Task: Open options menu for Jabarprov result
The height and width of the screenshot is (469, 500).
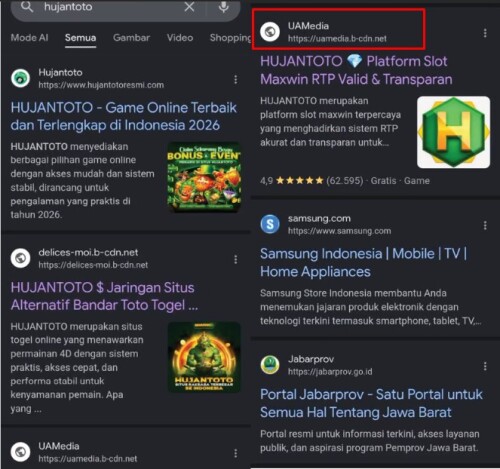Action: pos(485,366)
